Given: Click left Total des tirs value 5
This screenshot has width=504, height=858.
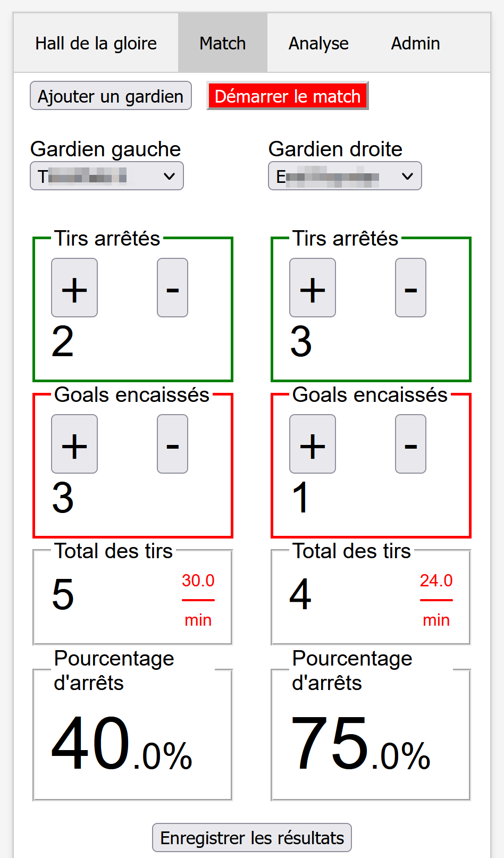Looking at the screenshot, I should (63, 594).
